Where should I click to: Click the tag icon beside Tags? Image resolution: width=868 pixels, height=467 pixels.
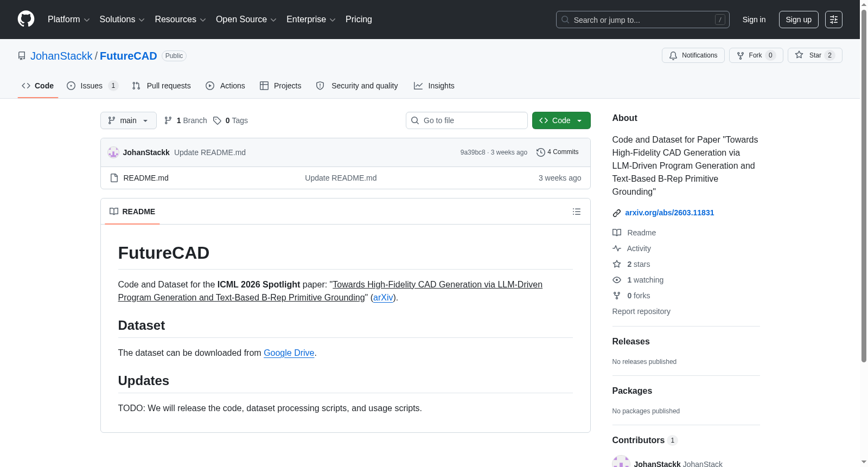pos(217,120)
